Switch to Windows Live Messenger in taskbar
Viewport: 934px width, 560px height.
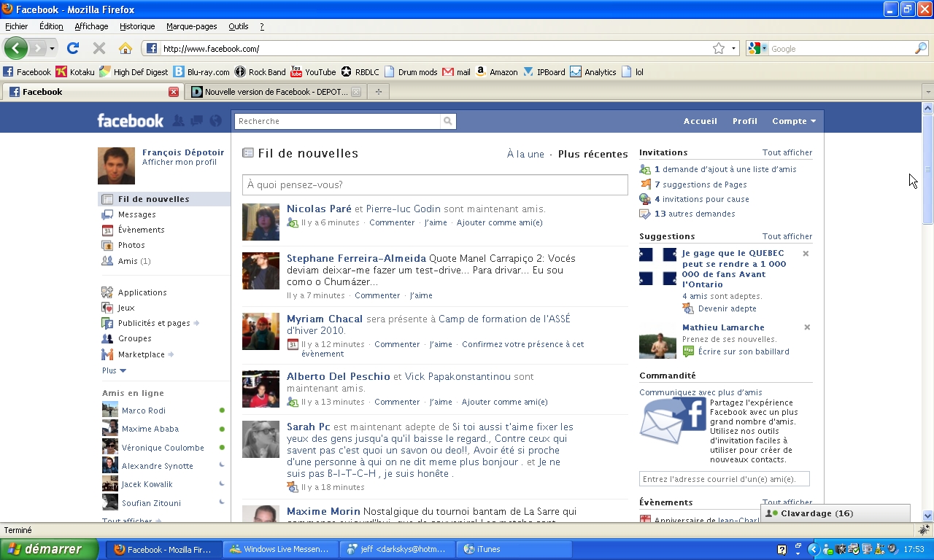[x=281, y=549]
